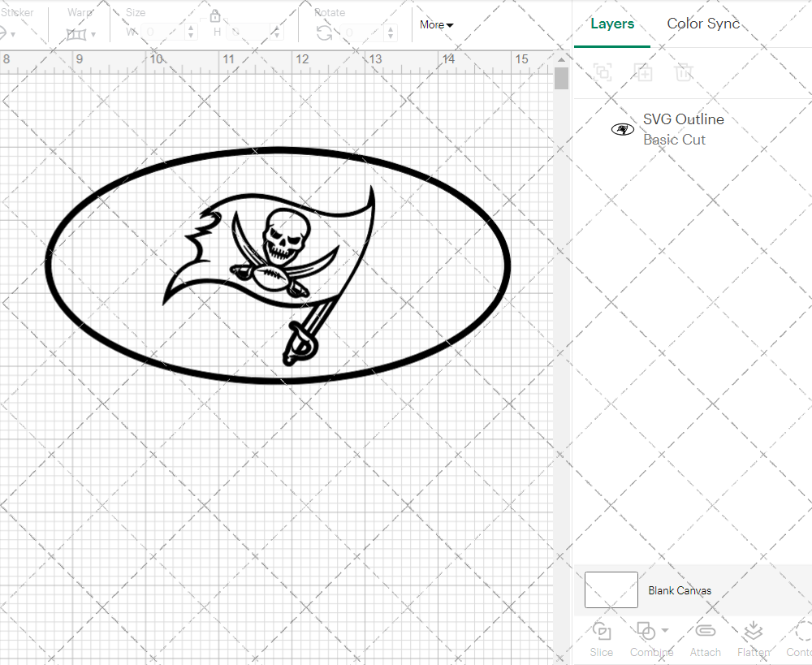Image resolution: width=812 pixels, height=665 pixels.
Task: Click the Flatten tool
Action: 754,640
